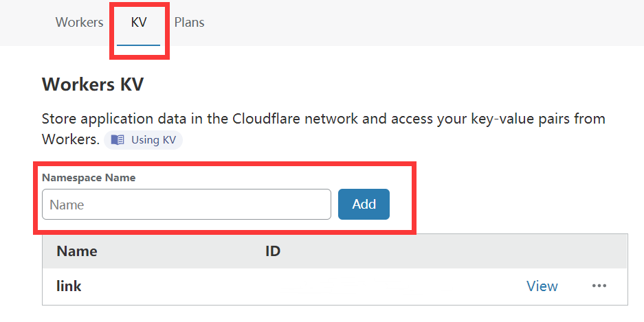Switch to the Workers tab
This screenshot has width=644, height=322.
(x=79, y=22)
